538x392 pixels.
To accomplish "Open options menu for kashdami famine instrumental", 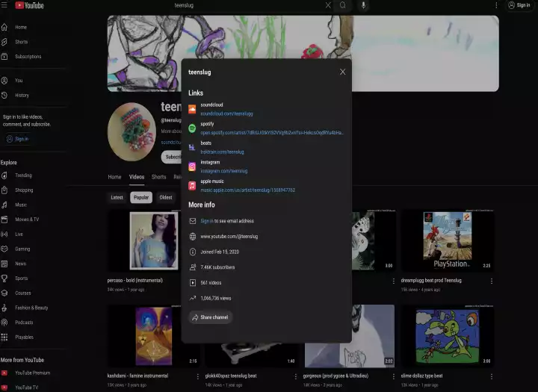I will pyautogui.click(x=197, y=376).
